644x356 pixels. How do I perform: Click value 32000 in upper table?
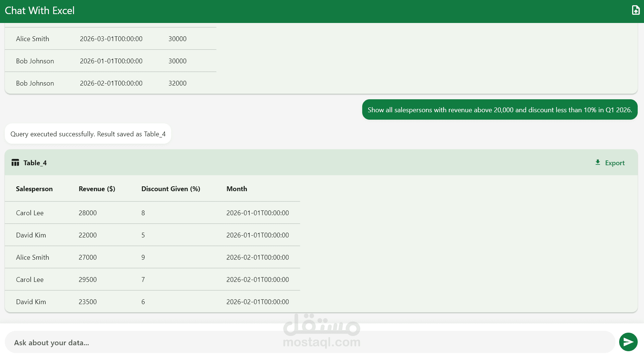[x=177, y=83]
